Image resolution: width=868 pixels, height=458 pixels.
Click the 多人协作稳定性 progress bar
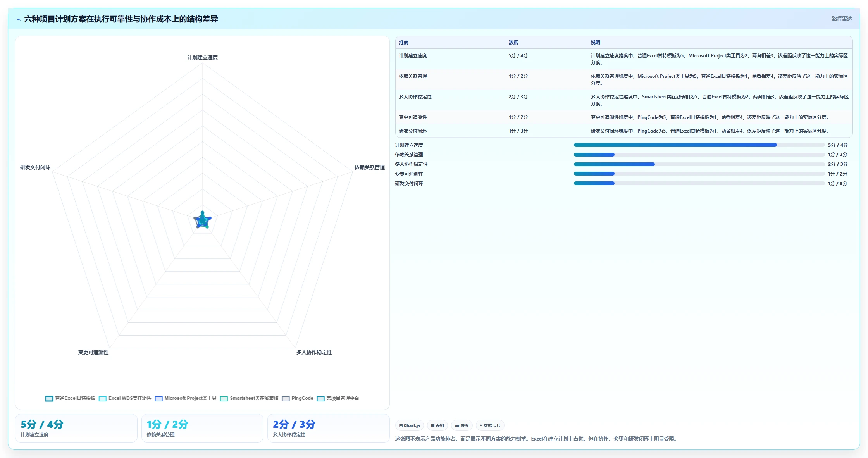699,164
